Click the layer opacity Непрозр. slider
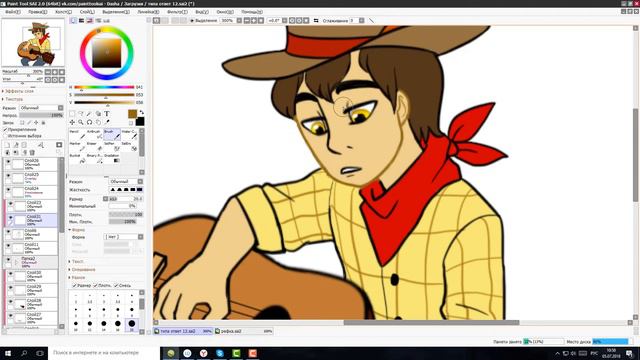The height and width of the screenshot is (360, 640). pos(41,116)
